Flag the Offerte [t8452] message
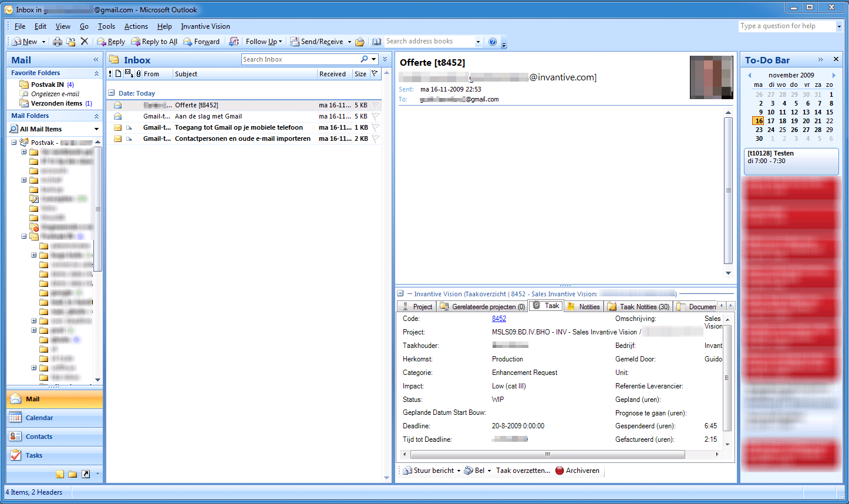 click(376, 105)
